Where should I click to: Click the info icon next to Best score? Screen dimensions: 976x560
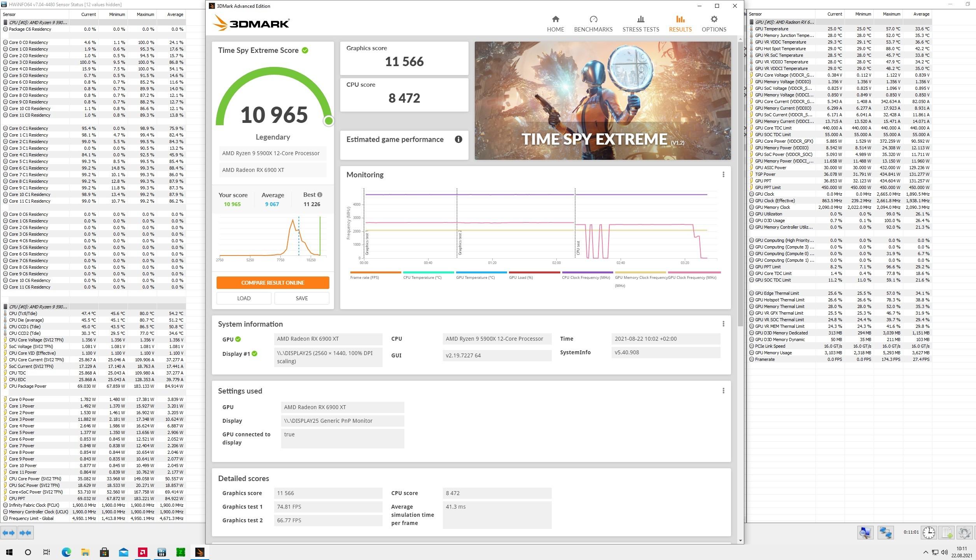click(x=320, y=195)
